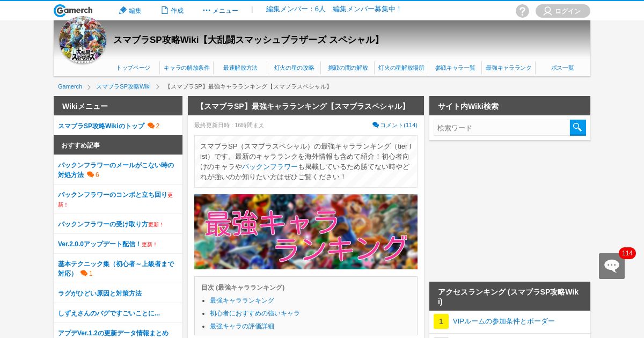Viewport: 644px width, 338px height.
Task: Open ラグがひどい原因と対策方法 link
Action: coord(100,293)
